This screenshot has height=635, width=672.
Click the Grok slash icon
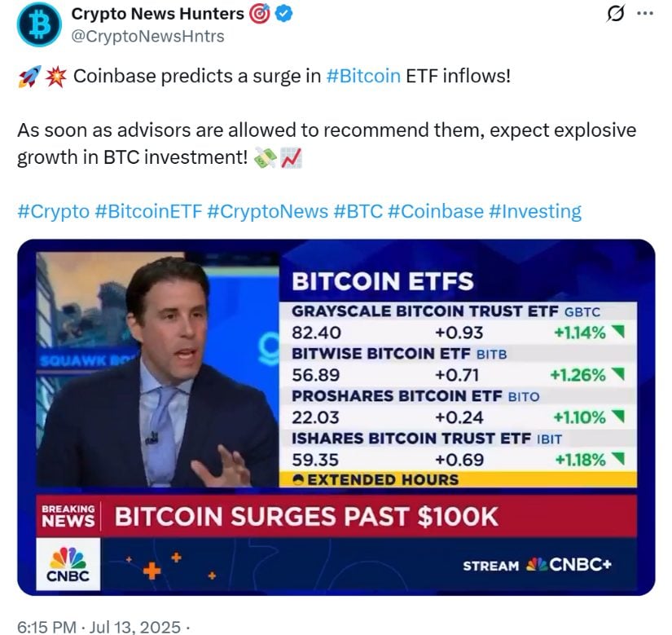pos(616,14)
